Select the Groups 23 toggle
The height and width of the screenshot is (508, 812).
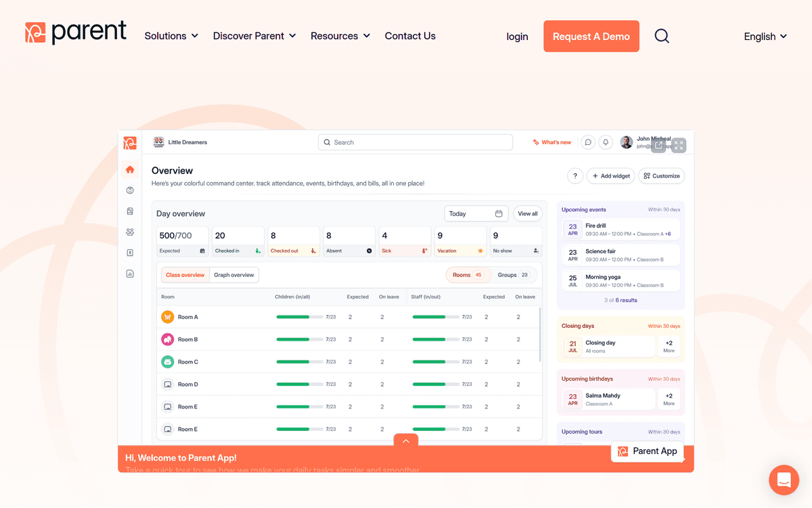pos(514,275)
